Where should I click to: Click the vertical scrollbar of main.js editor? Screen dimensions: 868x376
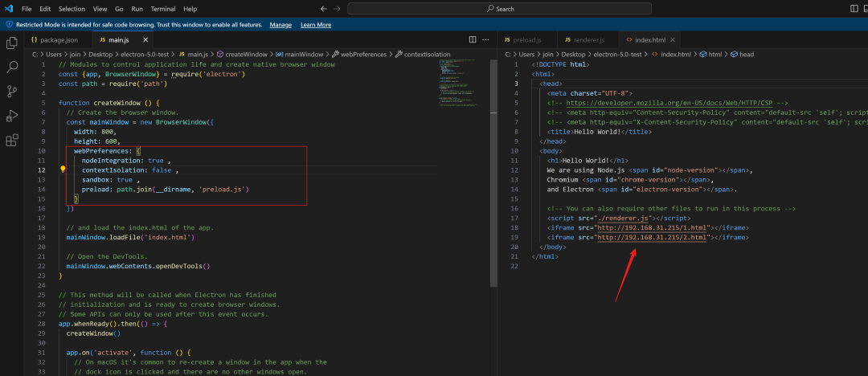(493, 172)
